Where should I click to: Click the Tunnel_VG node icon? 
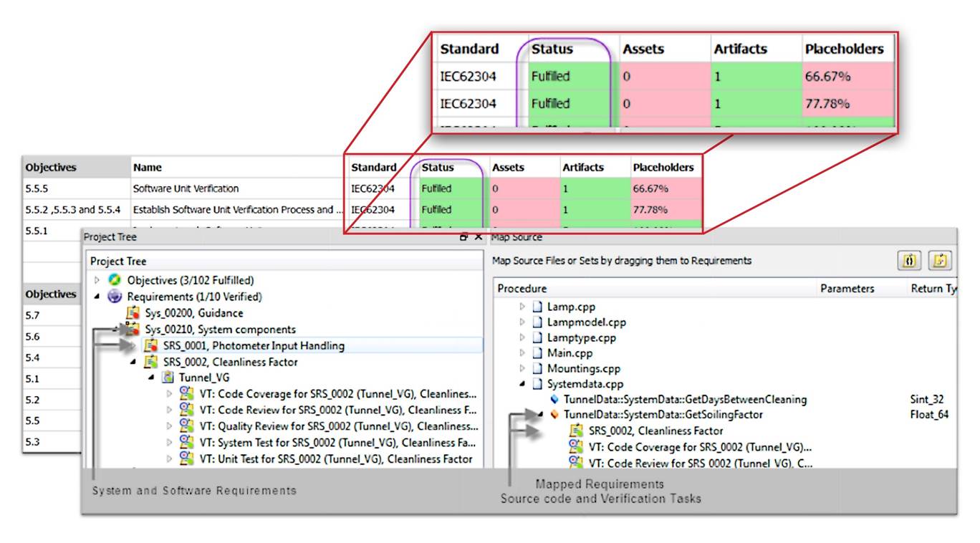tap(168, 378)
